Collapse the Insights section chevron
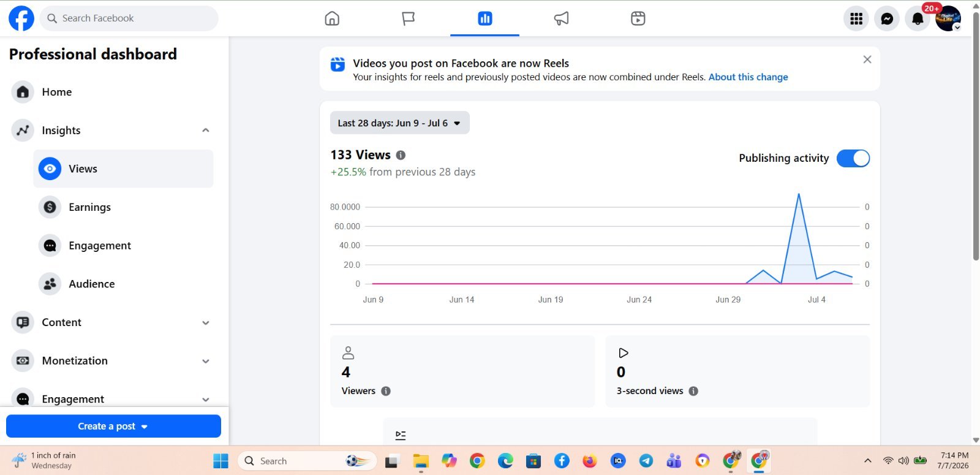Image resolution: width=980 pixels, height=475 pixels. pos(206,130)
